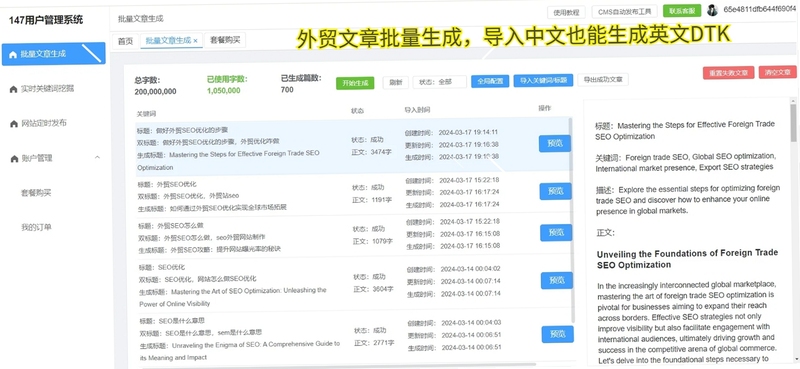Preview the 外贸SEO优化 article row
The image size is (800, 369).
pos(556,191)
